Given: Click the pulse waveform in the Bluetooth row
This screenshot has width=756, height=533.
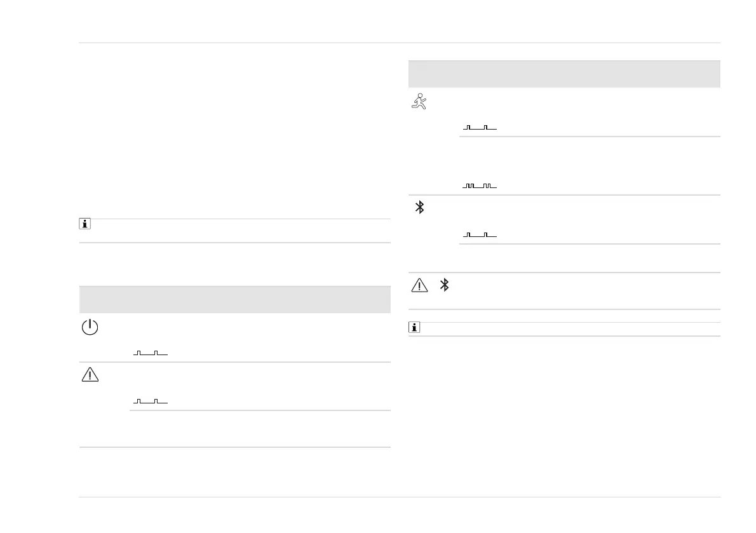Looking at the screenshot, I should point(480,235).
